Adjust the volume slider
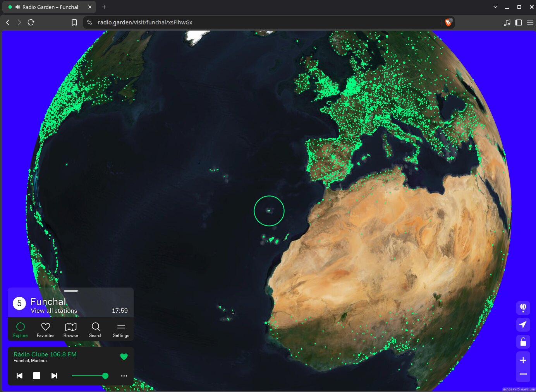 [90, 376]
